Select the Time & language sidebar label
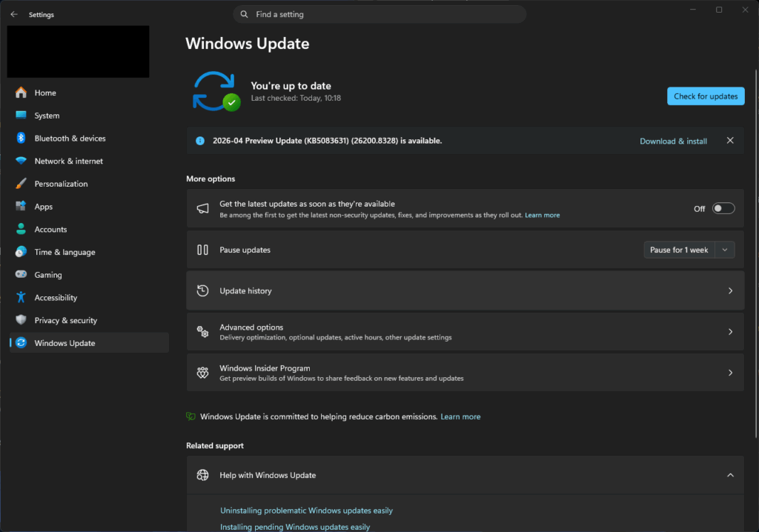 point(65,252)
